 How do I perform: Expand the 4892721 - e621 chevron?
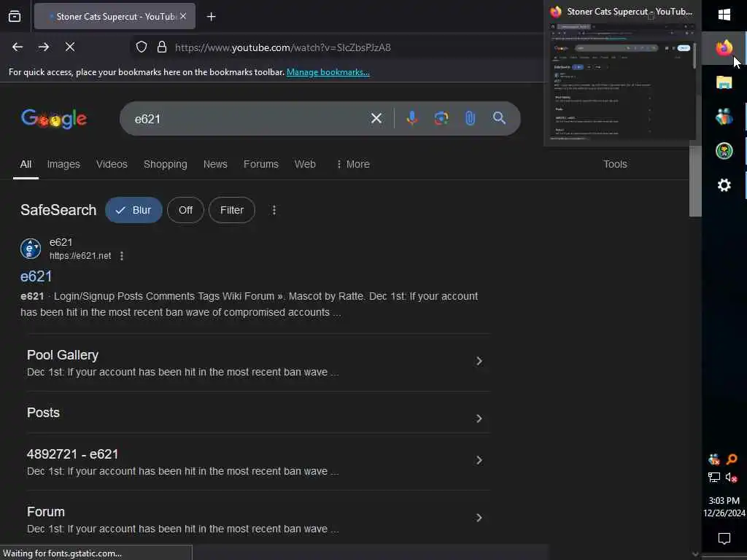(x=479, y=461)
